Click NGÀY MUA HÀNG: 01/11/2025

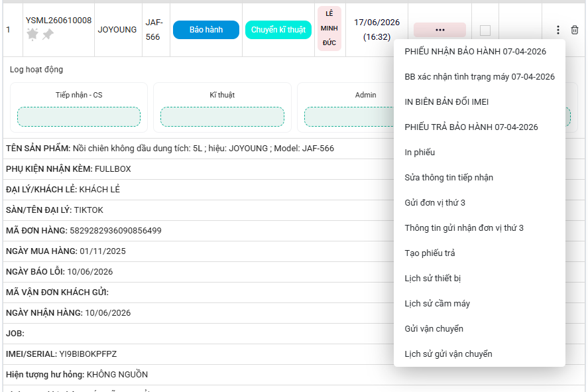tap(66, 251)
